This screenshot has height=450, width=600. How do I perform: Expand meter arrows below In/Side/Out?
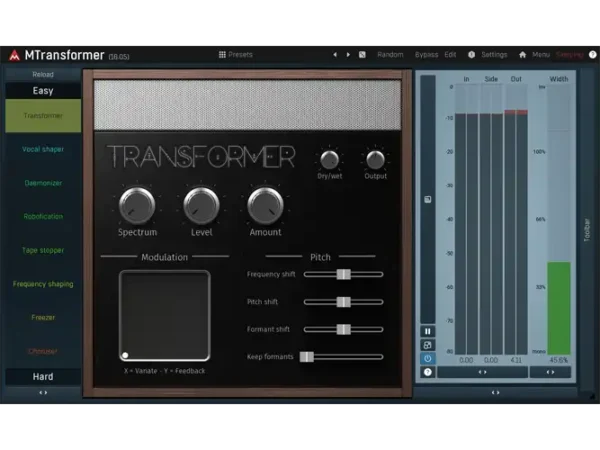pos(483,372)
